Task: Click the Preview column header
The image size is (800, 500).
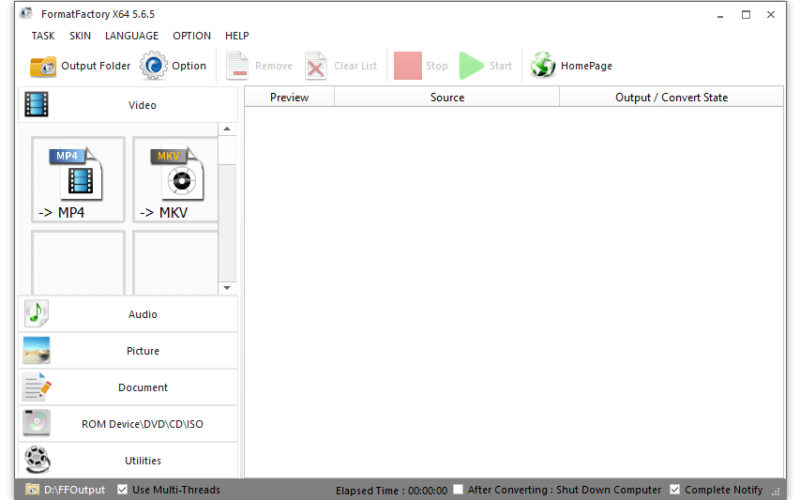Action: pos(289,97)
